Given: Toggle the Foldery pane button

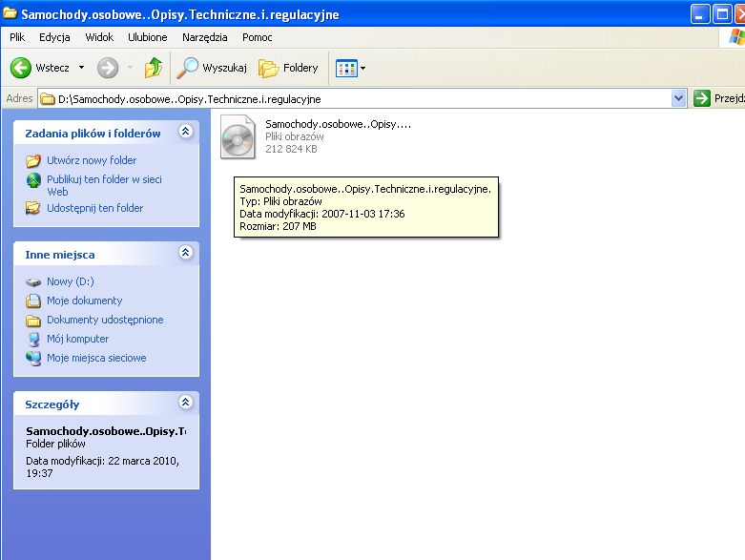Looking at the screenshot, I should click(x=289, y=68).
